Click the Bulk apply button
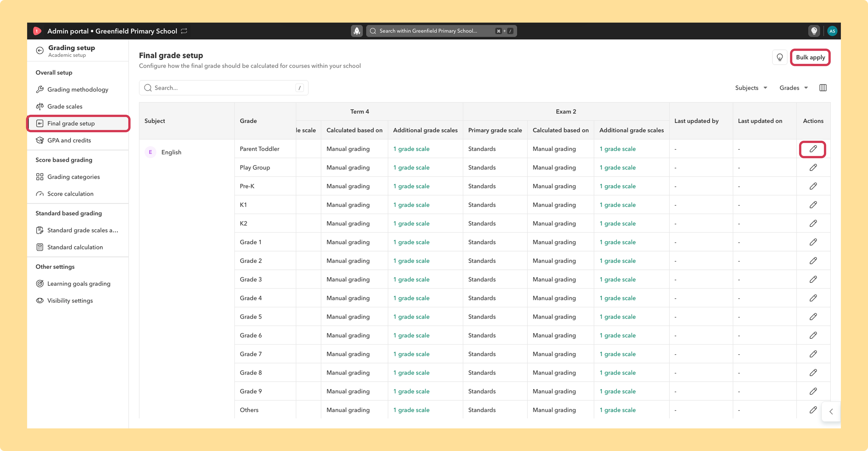 coord(810,57)
